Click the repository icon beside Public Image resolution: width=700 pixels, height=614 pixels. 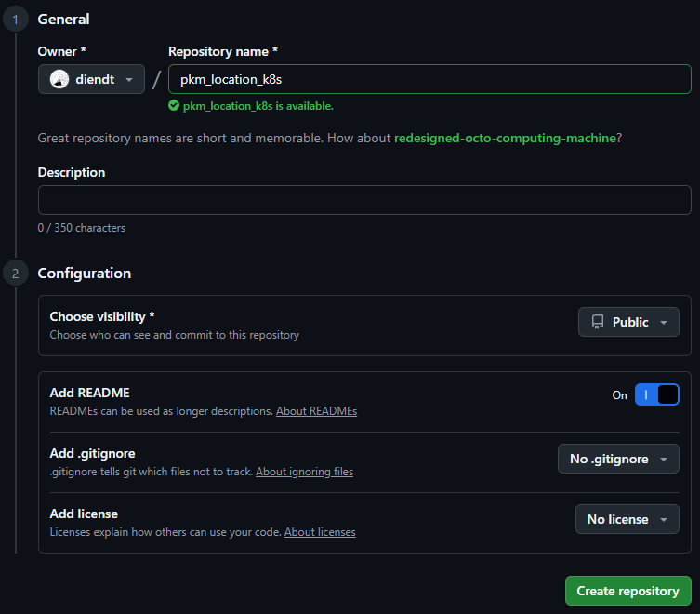[597, 322]
